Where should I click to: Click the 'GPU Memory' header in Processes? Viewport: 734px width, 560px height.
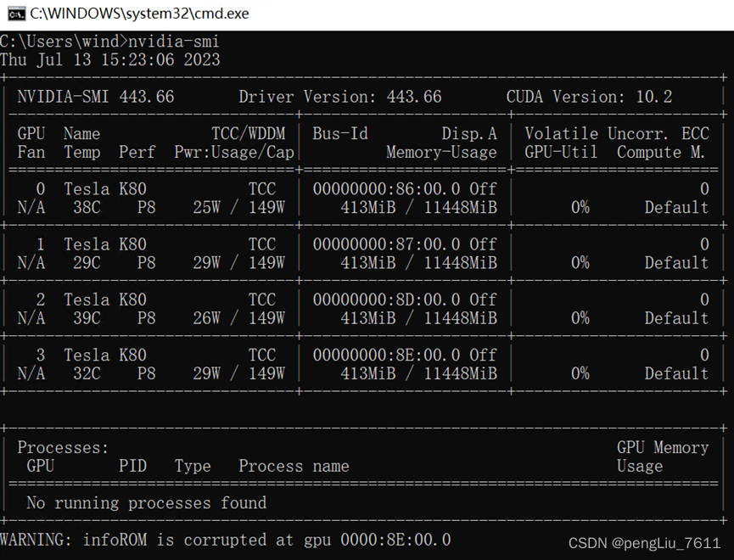tap(663, 448)
